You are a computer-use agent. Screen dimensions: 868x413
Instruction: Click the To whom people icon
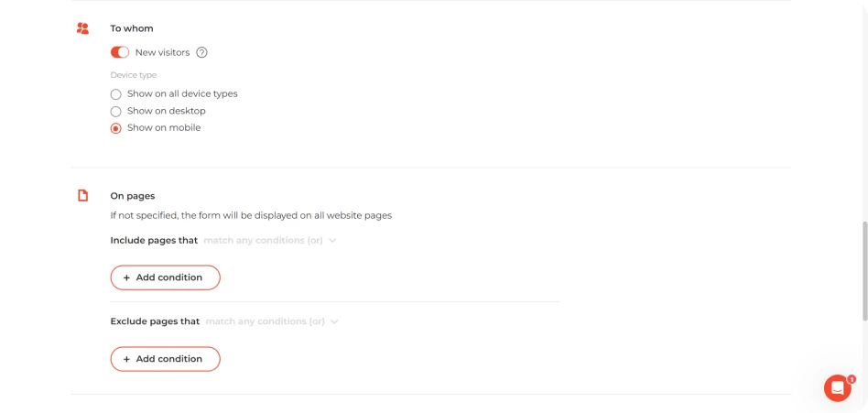(x=82, y=28)
